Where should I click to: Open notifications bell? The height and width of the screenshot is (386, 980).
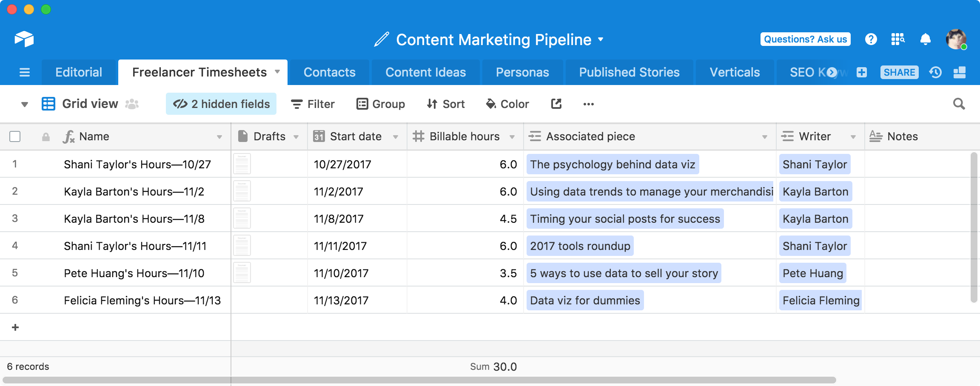point(925,39)
